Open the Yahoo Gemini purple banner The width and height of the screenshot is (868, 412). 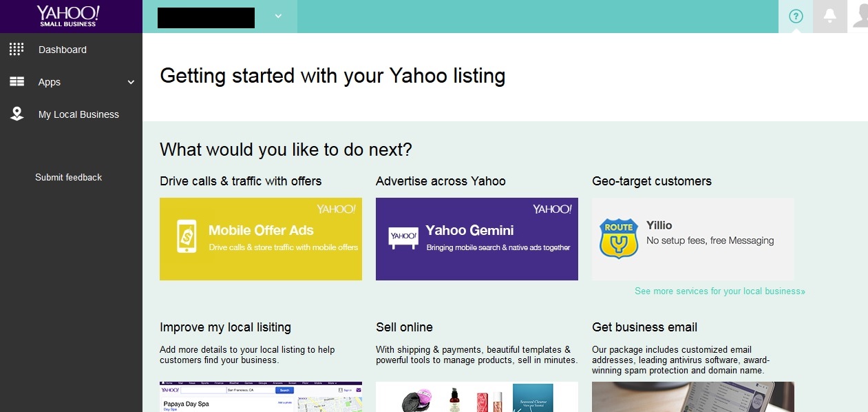click(x=477, y=239)
